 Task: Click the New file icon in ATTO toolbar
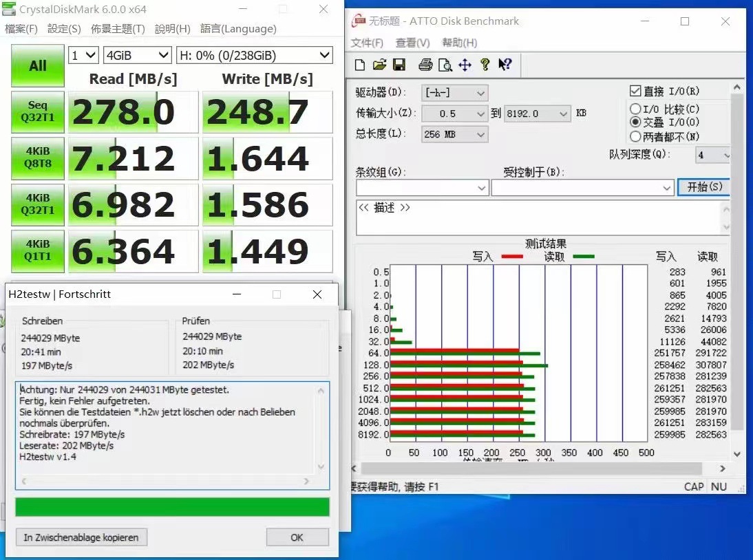tap(359, 65)
